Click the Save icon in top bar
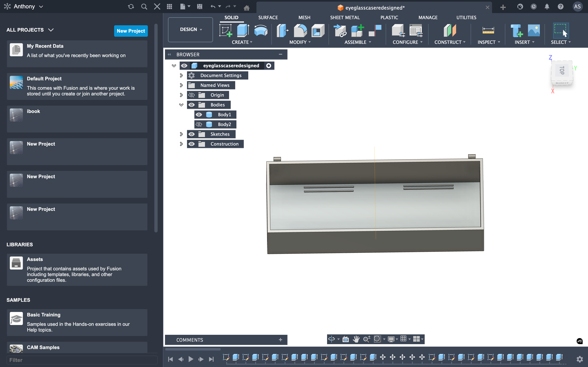 199,7
